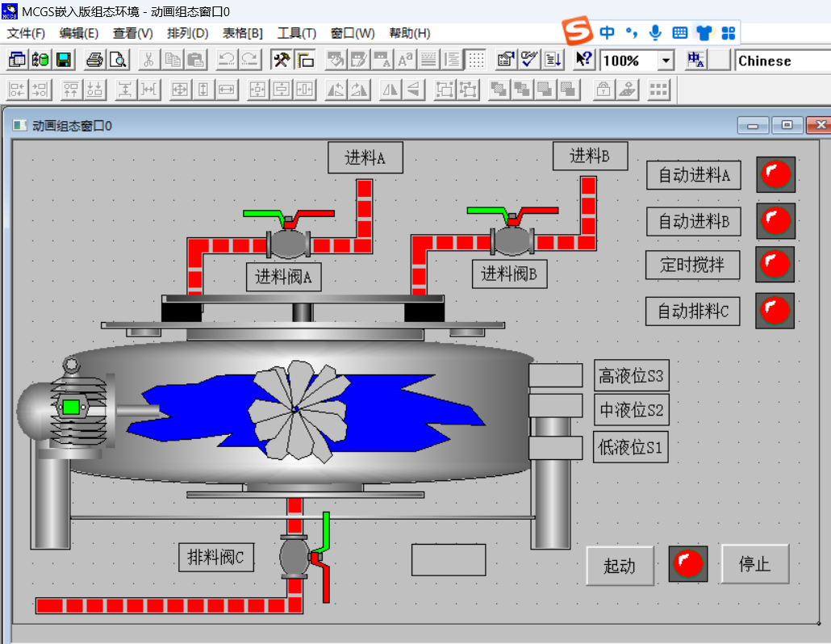This screenshot has height=644, width=831.
Task: Click the rotate left 90 icon
Action: (335, 90)
